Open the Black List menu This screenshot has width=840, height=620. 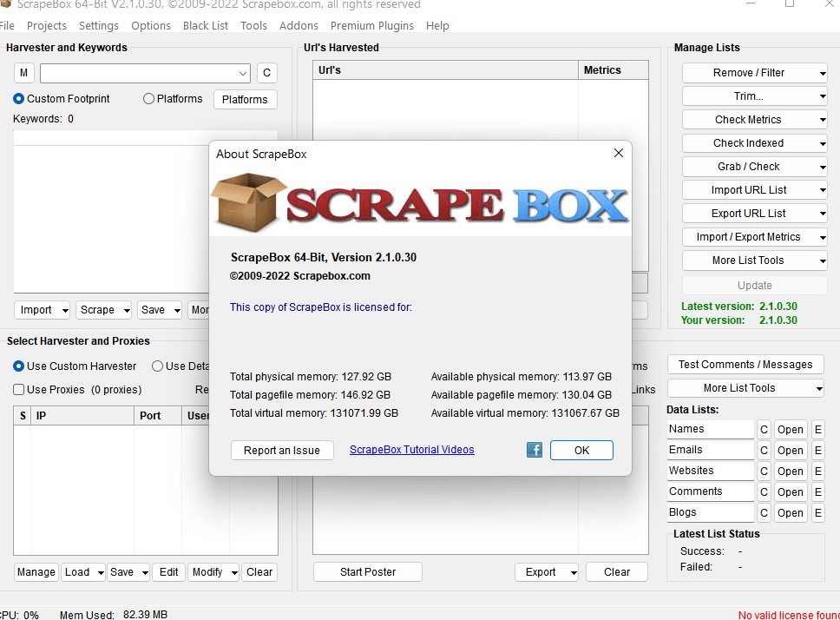coord(205,26)
